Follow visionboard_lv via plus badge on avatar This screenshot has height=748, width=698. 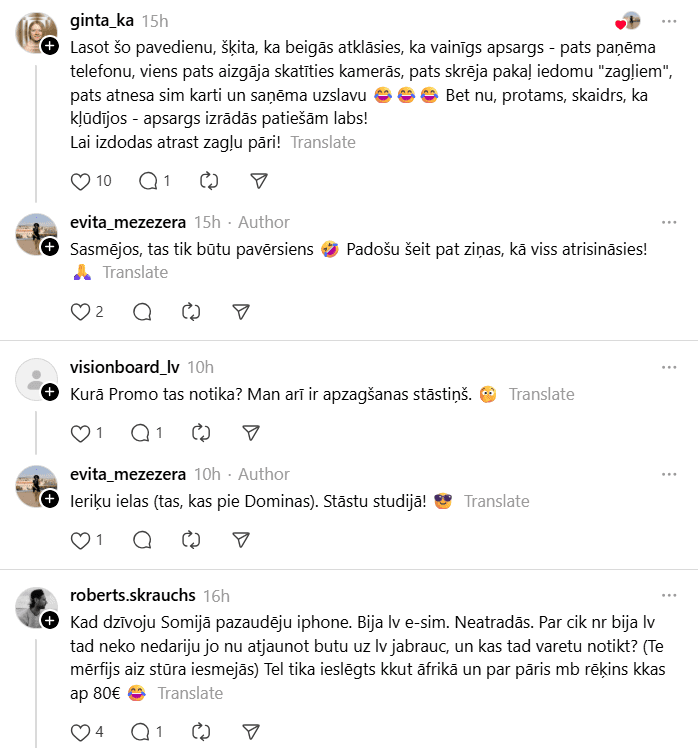click(x=49, y=392)
